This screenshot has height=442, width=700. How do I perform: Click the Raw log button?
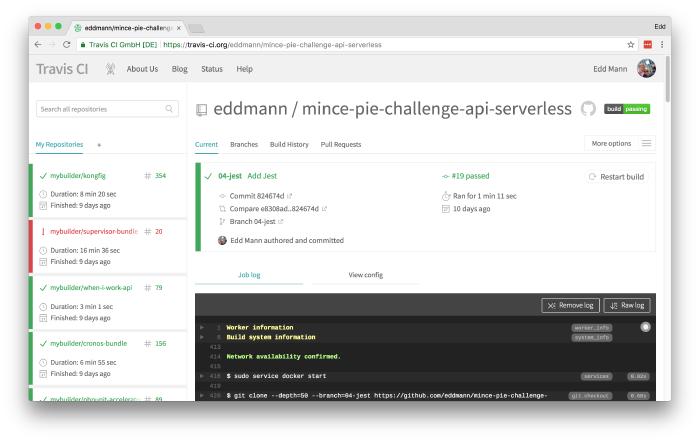627,305
